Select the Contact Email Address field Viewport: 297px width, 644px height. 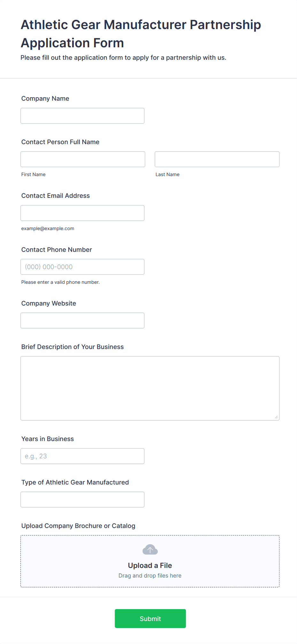tap(82, 213)
